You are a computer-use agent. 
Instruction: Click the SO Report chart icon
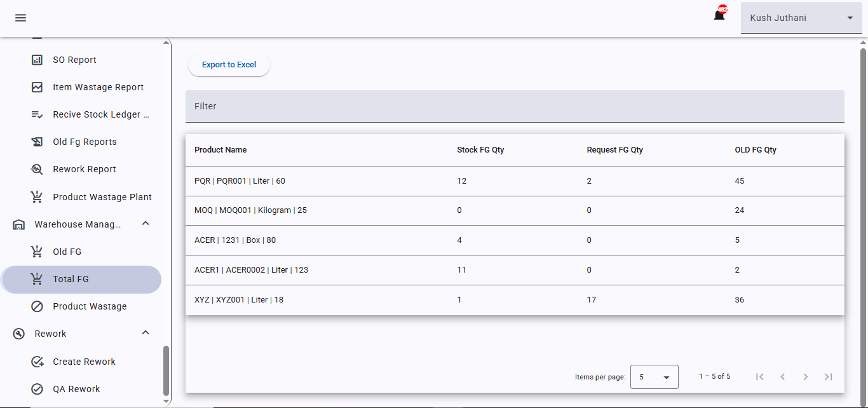pos(37,60)
